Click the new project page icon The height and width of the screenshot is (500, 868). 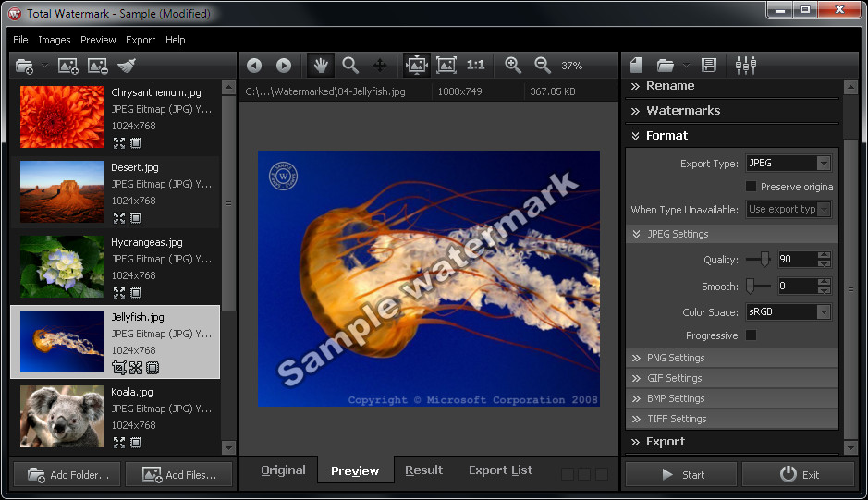point(637,66)
